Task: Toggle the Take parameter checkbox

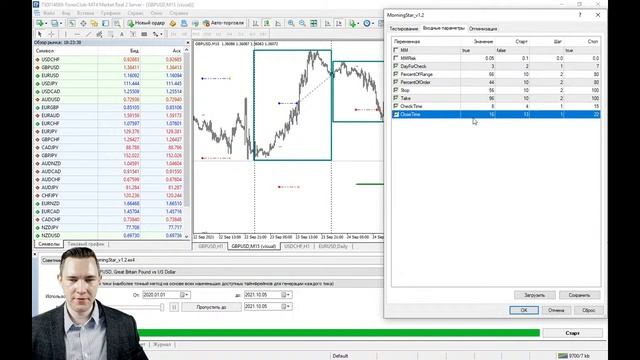Action: coord(396,98)
